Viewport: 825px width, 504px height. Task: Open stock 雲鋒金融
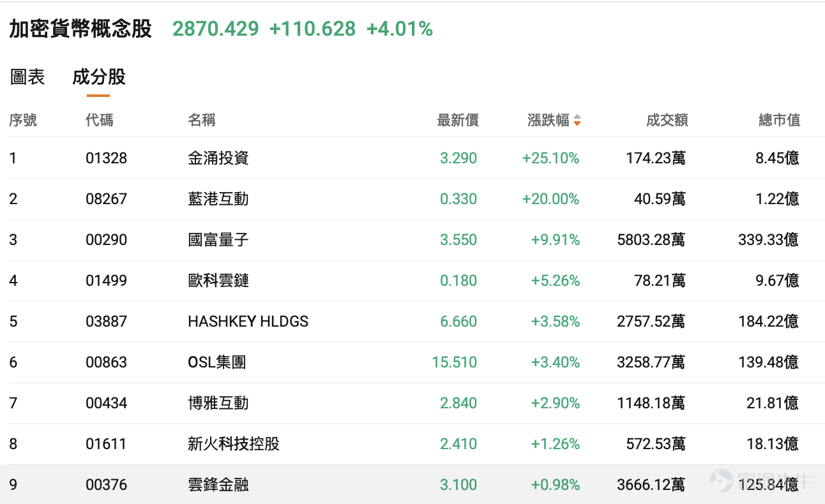[x=218, y=485]
